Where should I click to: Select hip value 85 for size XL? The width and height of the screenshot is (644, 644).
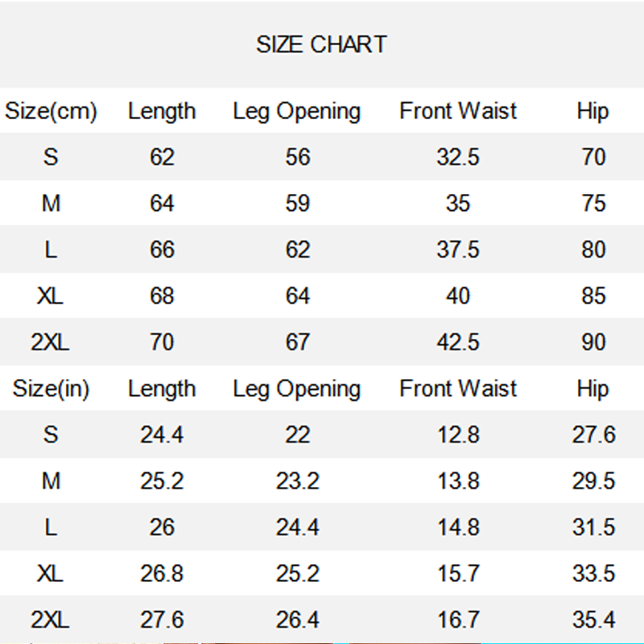(x=593, y=296)
